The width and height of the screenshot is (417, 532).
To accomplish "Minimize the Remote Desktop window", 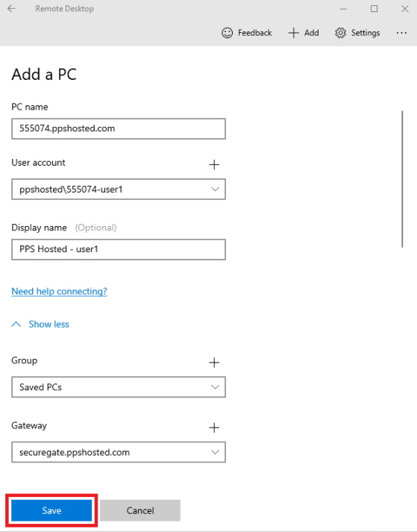I will click(x=343, y=9).
